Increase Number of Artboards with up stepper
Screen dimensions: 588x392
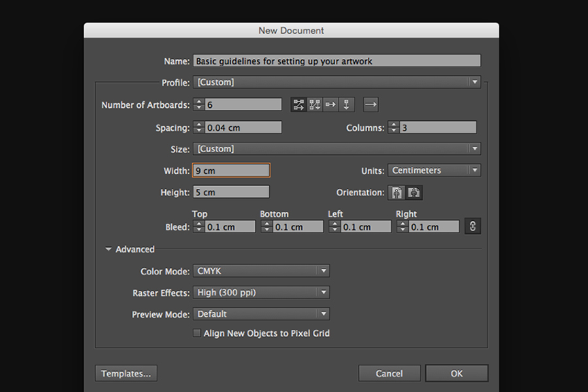(x=198, y=101)
